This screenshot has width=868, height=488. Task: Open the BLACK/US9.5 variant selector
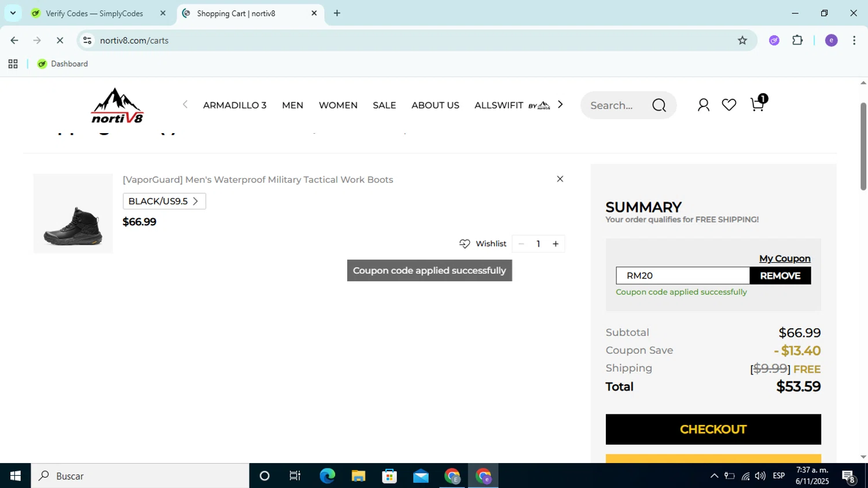pyautogui.click(x=164, y=201)
